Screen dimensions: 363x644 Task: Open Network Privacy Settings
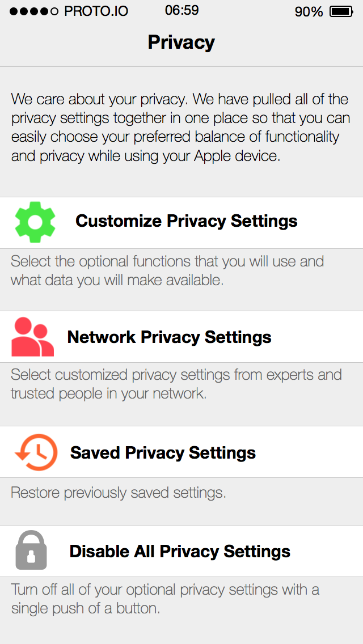181,337
